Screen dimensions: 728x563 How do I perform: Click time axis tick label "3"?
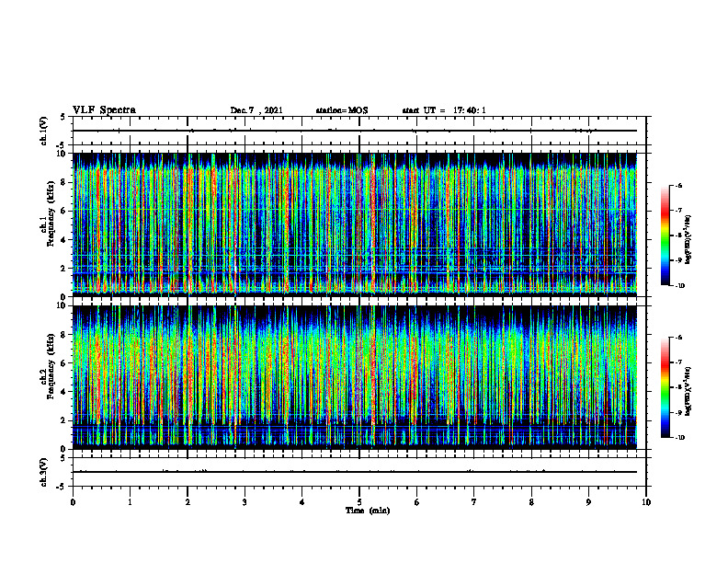point(245,502)
